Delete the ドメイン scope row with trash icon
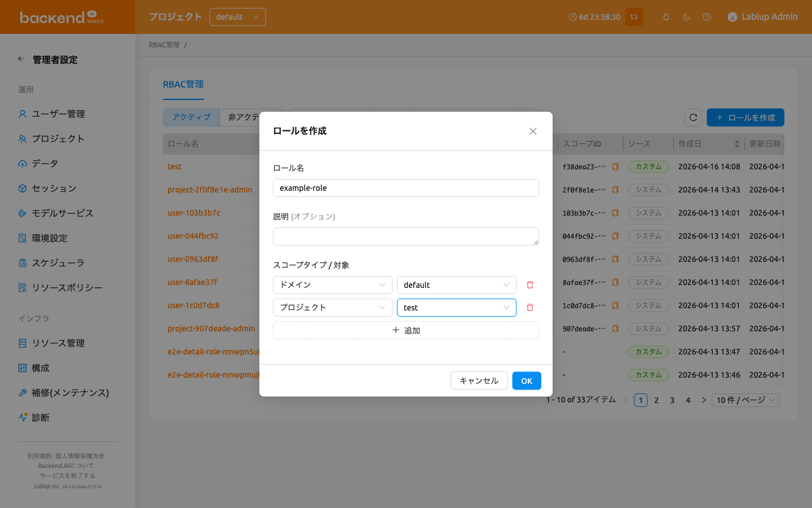This screenshot has height=508, width=812. pos(530,285)
